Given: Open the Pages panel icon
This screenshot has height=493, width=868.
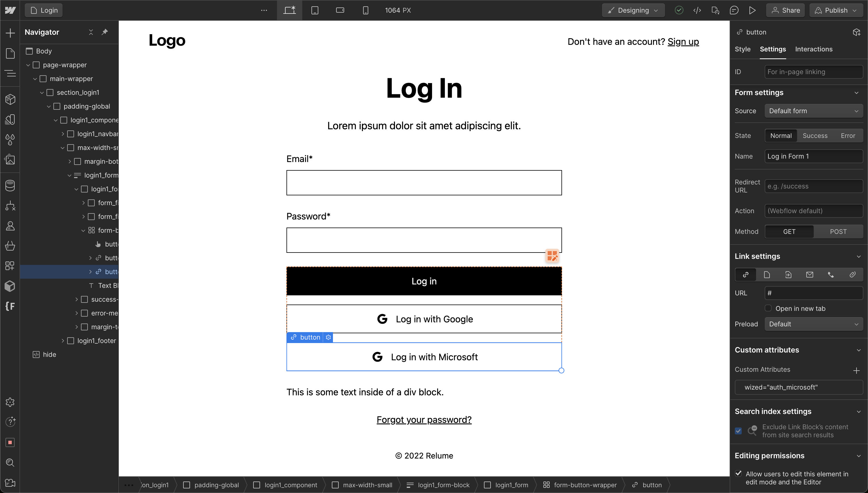Looking at the screenshot, I should 10,53.
